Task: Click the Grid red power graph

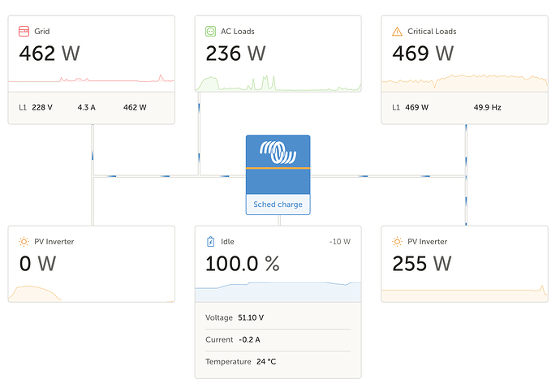Action: 91,80
